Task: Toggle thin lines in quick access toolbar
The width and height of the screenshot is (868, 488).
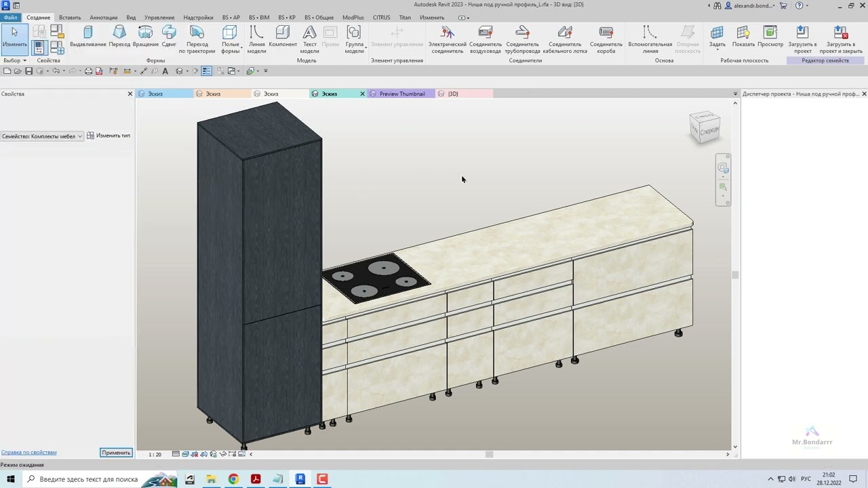Action: (x=207, y=71)
